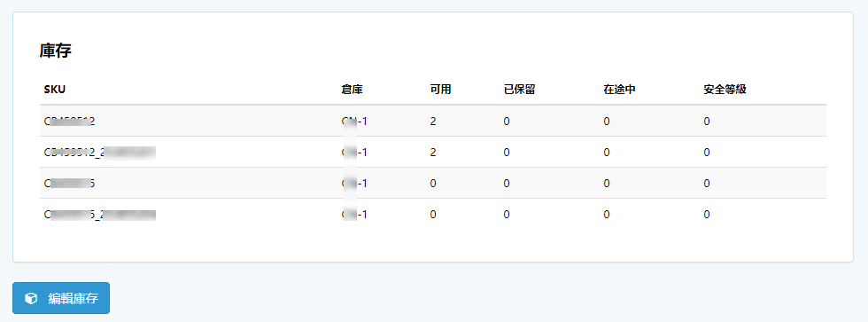Select the first row SKU cell
This screenshot has width=868, height=322.
pyautogui.click(x=70, y=121)
